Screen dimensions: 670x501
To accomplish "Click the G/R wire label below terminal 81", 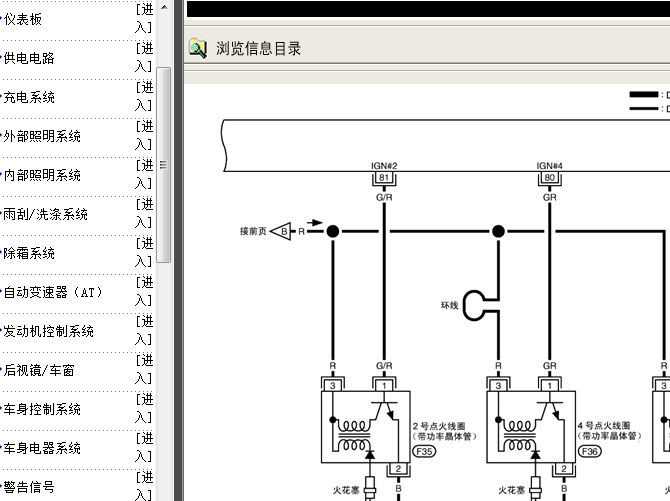I will 384,197.
